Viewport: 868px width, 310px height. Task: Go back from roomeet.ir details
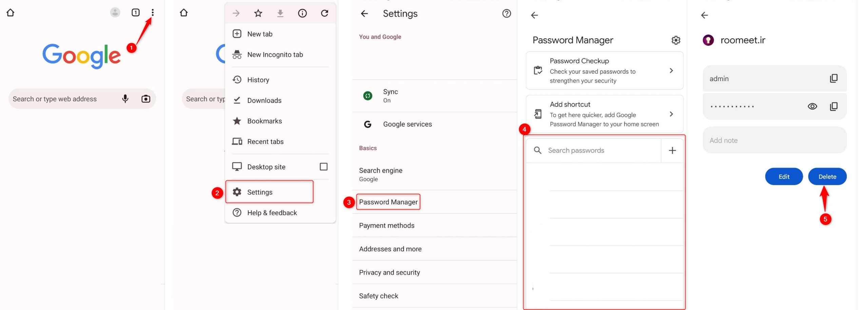pyautogui.click(x=705, y=15)
